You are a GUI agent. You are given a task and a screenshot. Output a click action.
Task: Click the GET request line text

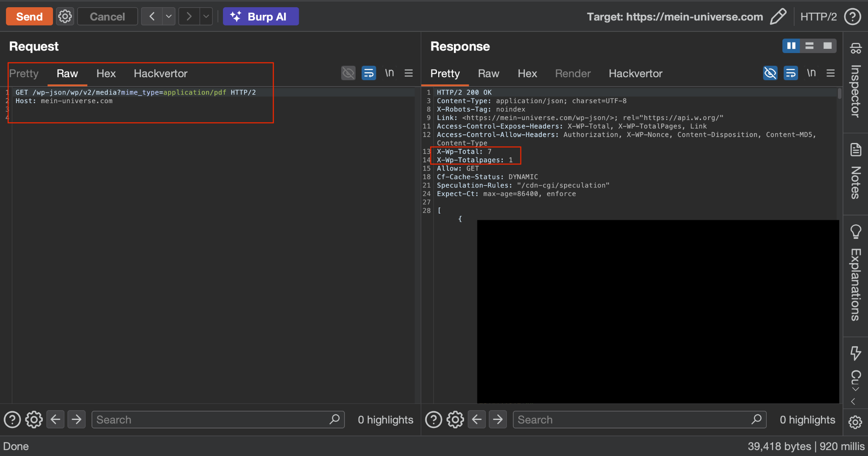pyautogui.click(x=136, y=92)
